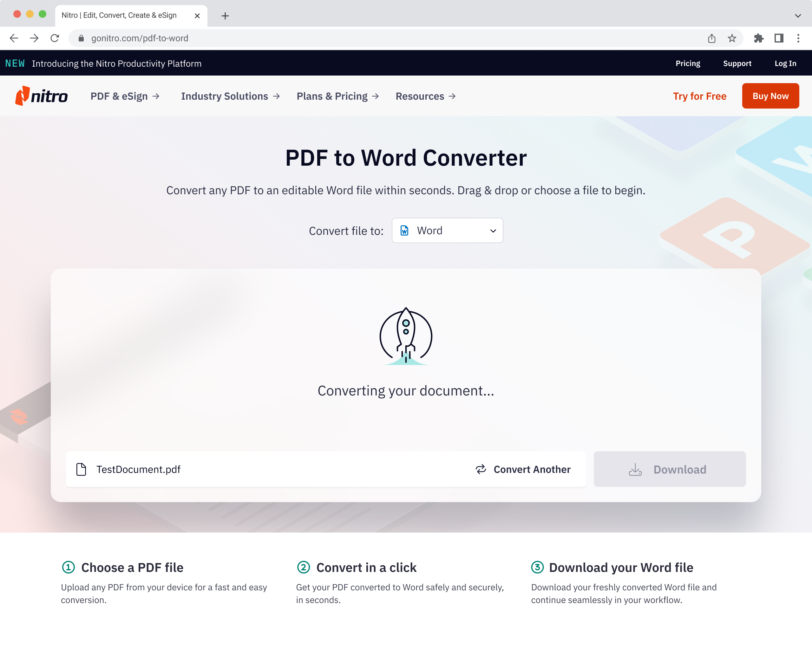812x650 pixels.
Task: Click the TestDocument.pdf file icon
Action: click(x=81, y=469)
